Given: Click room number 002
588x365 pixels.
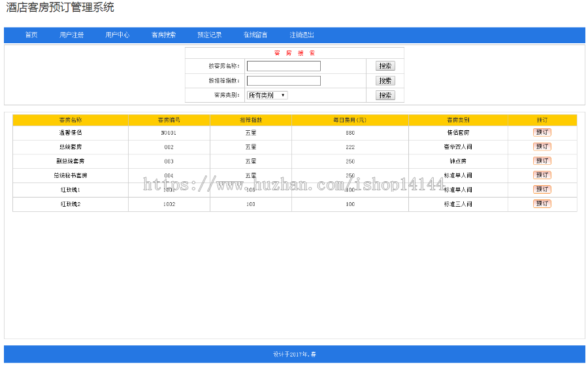Looking at the screenshot, I should (x=169, y=147).
